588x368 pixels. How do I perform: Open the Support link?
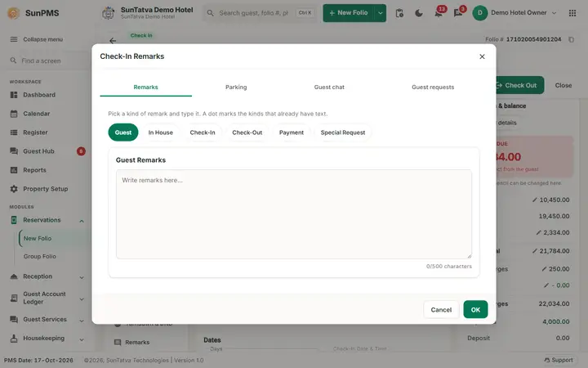(x=559, y=360)
